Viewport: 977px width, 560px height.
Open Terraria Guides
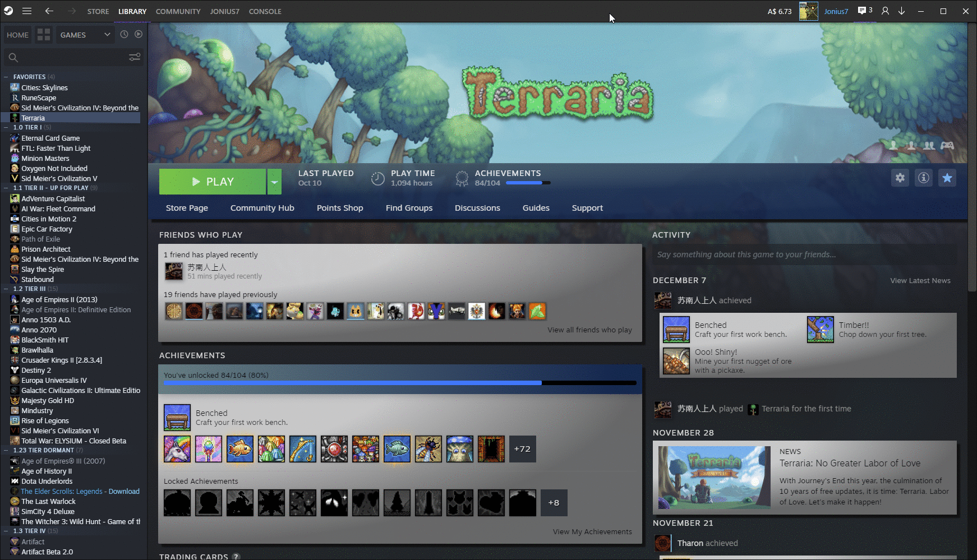(536, 208)
